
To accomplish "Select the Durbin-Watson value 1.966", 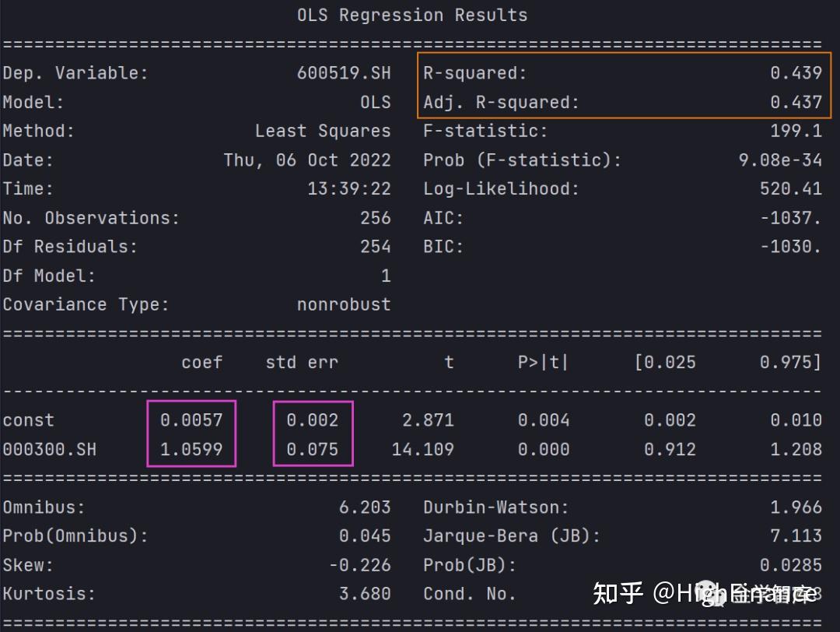I will click(794, 506).
